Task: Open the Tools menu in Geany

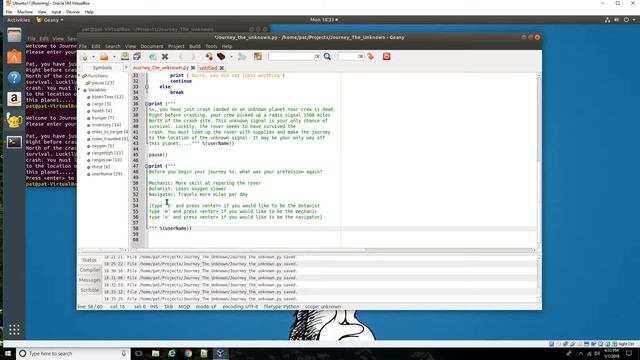Action: coord(211,46)
